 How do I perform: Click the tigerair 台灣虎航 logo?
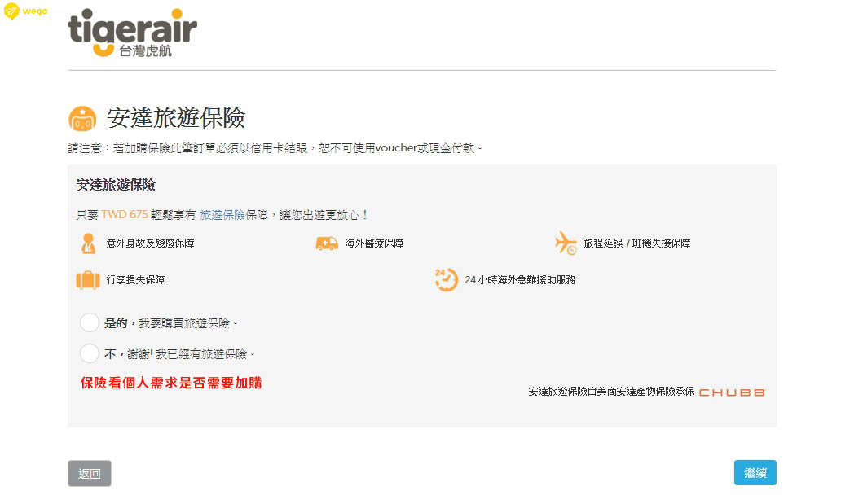pos(133,33)
